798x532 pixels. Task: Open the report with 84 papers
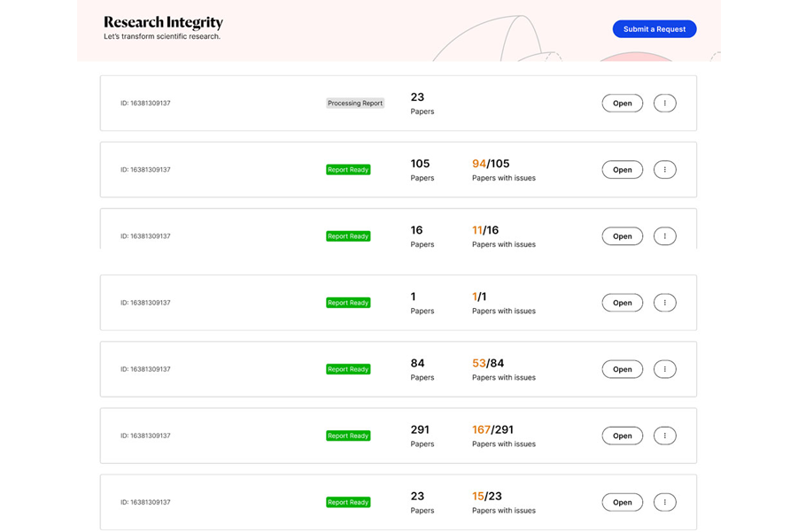622,369
